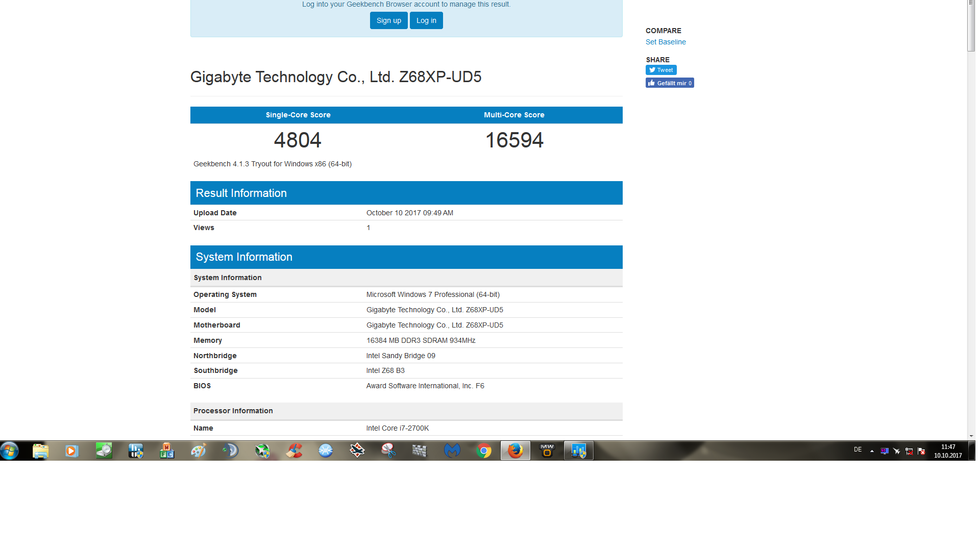Click the 'Result Information' section header
The width and height of the screenshot is (980, 551).
tap(406, 193)
